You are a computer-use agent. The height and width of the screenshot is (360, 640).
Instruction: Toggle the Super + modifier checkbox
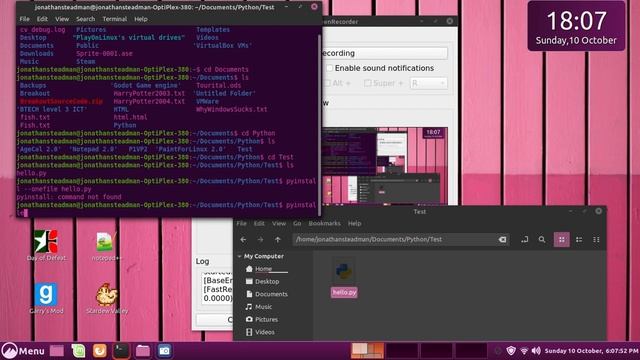coord(367,83)
